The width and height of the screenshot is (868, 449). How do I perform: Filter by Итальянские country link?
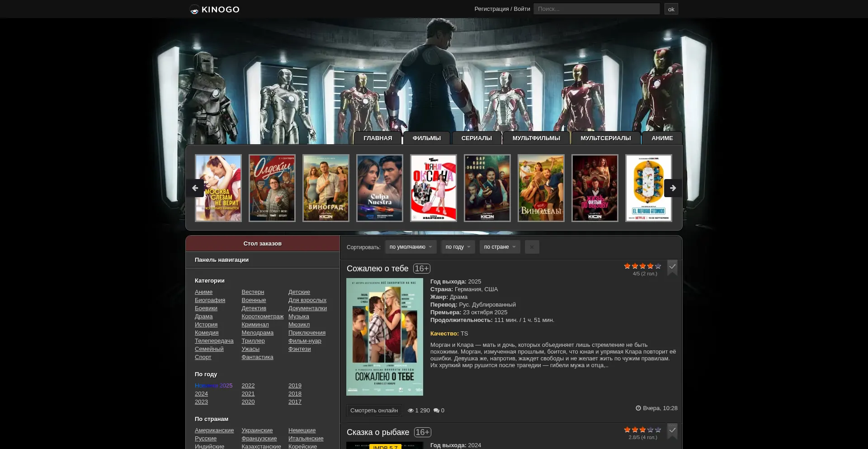tap(306, 439)
